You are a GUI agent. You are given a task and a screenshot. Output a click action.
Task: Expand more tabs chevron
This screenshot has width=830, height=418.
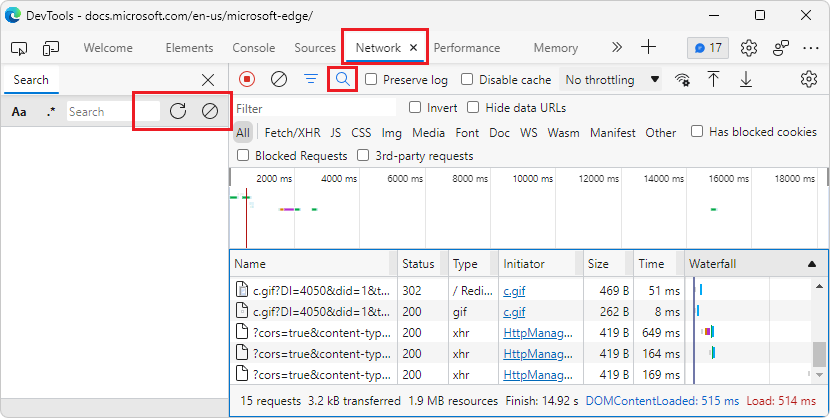pyautogui.click(x=617, y=48)
